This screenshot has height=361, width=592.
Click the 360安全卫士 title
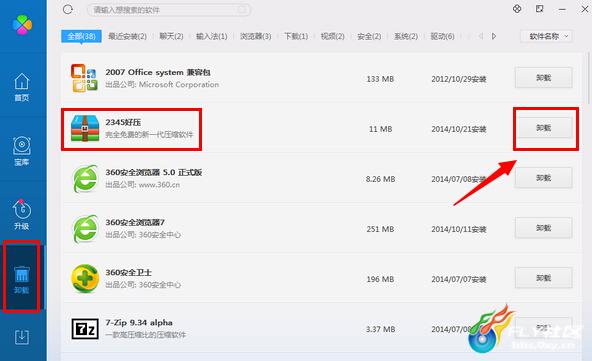click(128, 273)
